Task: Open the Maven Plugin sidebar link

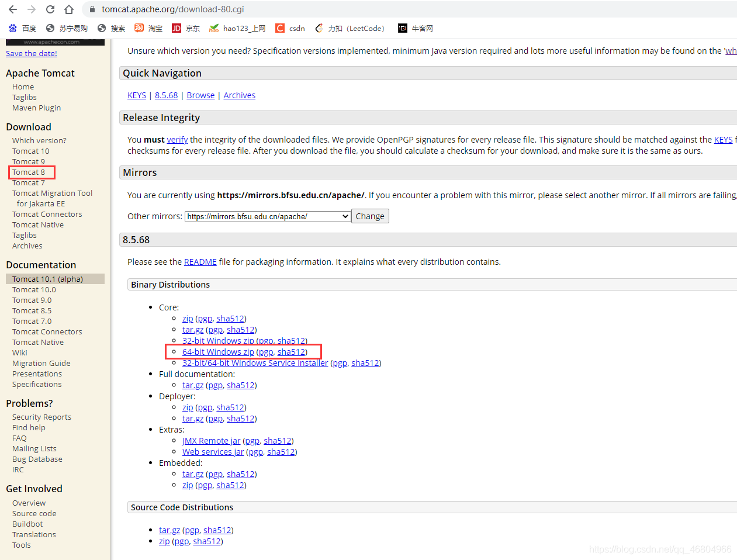Action: [x=36, y=108]
